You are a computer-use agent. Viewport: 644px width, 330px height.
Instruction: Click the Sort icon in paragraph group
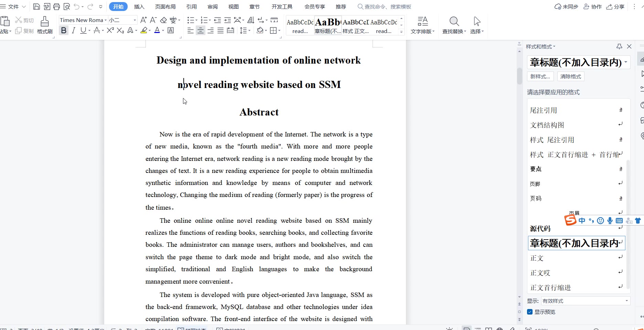(251, 20)
